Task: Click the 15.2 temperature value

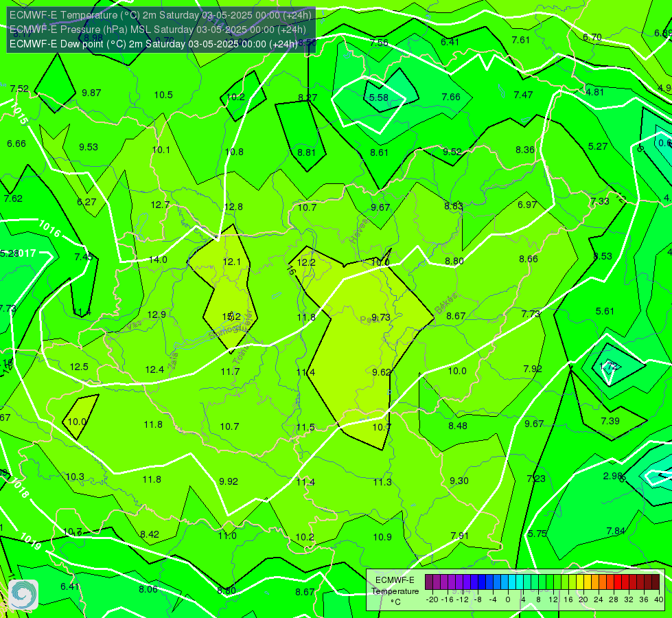Action: (231, 317)
